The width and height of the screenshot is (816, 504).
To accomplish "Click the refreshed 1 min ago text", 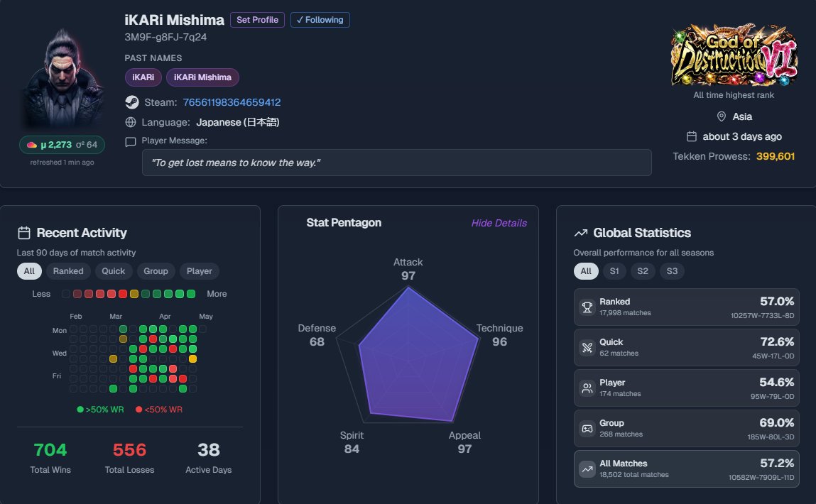I will (62, 163).
